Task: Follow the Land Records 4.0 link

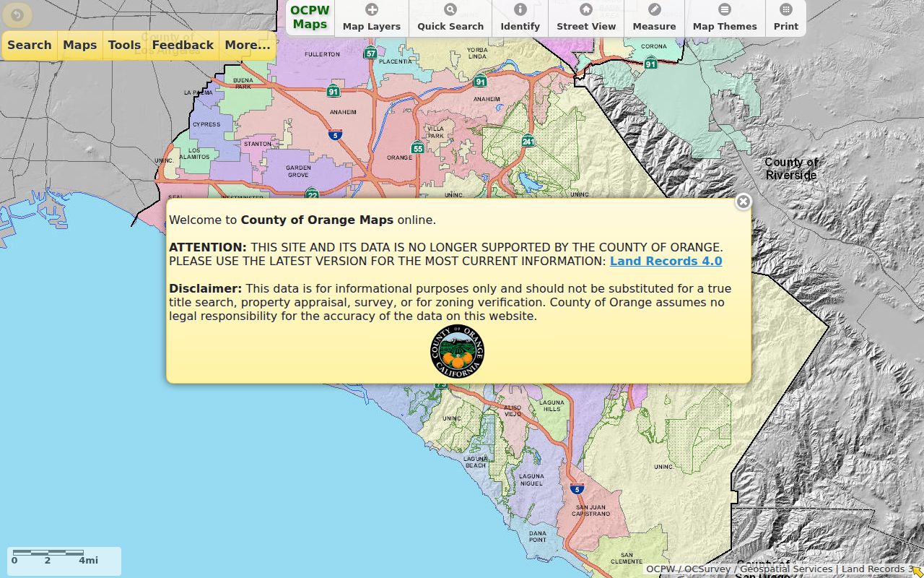Action: pos(666,261)
